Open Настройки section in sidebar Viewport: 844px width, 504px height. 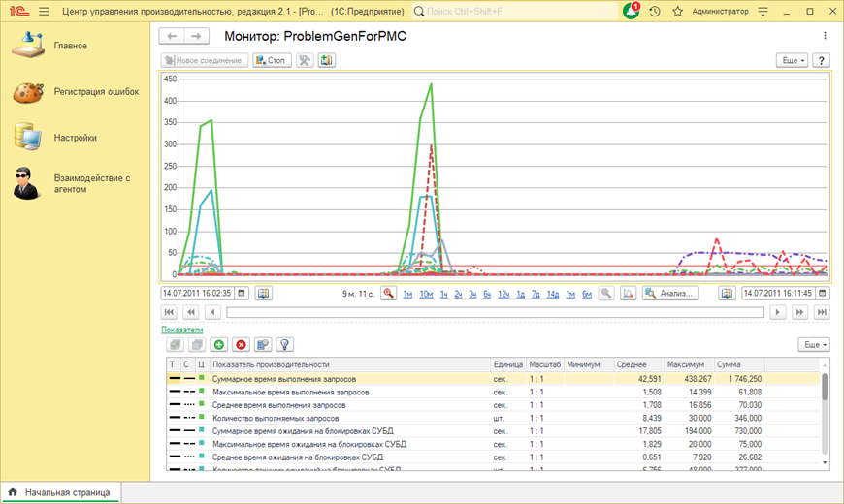75,138
